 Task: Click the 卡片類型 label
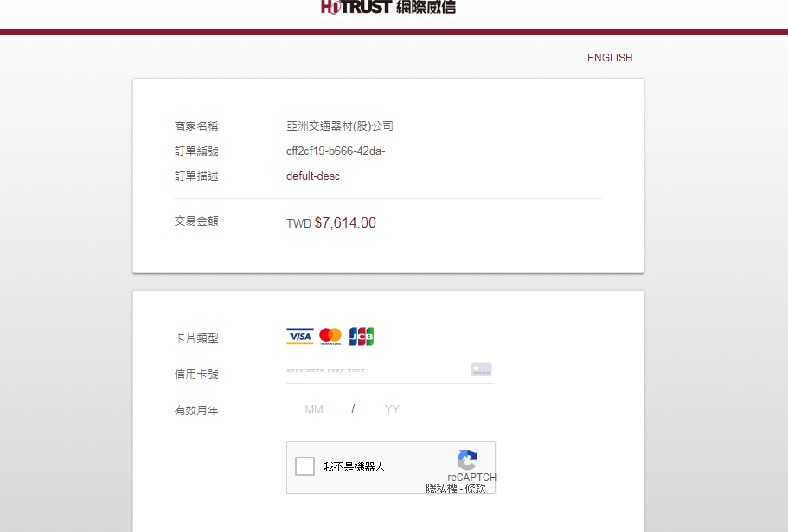click(196, 337)
